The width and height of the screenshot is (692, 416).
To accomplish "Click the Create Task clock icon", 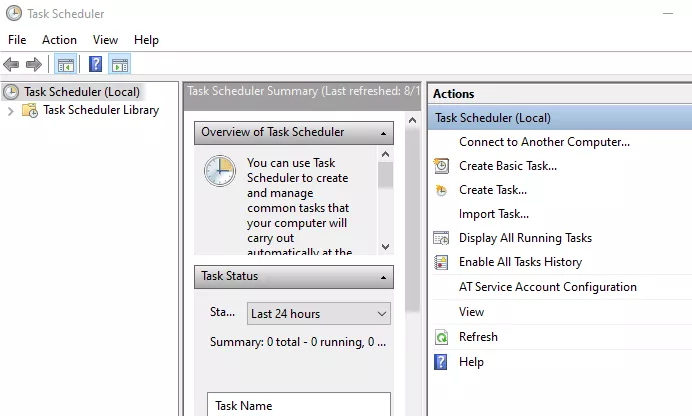I will (441, 190).
